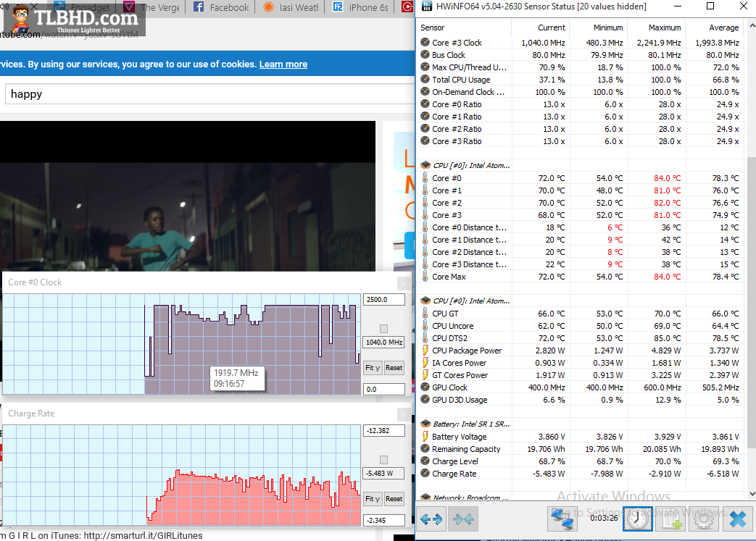
Task: Reset the elapsed timer with the clock icon
Action: 637,519
